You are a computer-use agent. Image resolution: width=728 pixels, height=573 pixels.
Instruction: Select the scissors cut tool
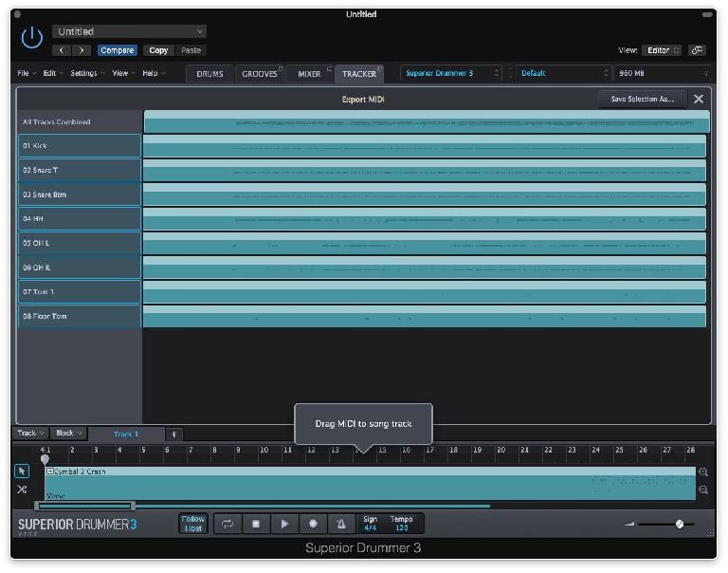coord(22,490)
